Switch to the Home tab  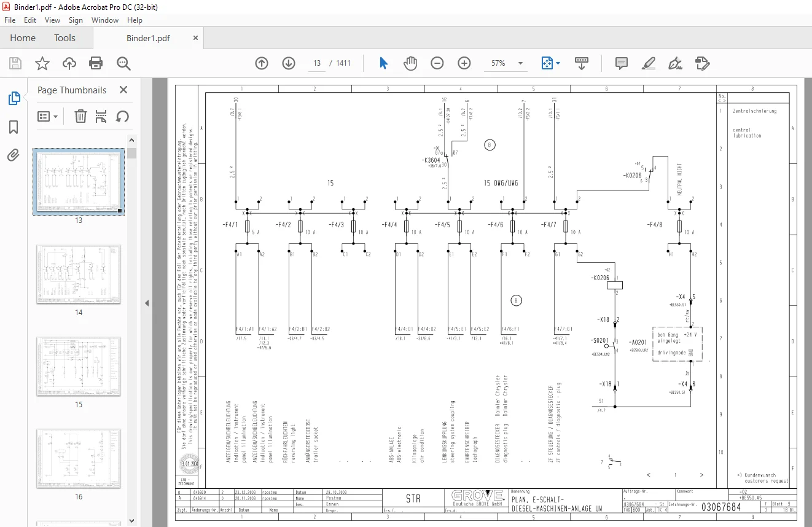point(23,38)
